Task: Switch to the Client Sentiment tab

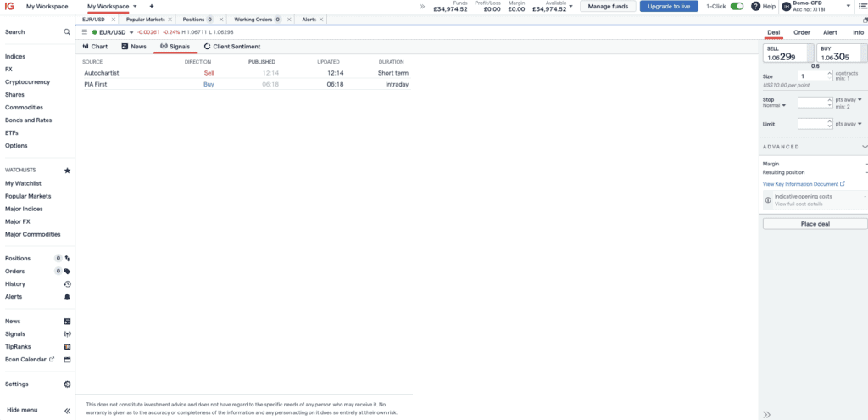Action: pyautogui.click(x=231, y=47)
